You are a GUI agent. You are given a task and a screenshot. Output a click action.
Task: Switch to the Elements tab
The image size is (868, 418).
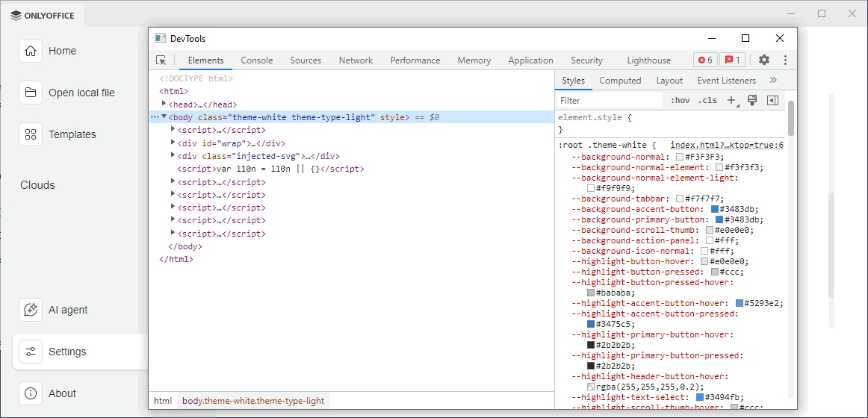tap(205, 60)
